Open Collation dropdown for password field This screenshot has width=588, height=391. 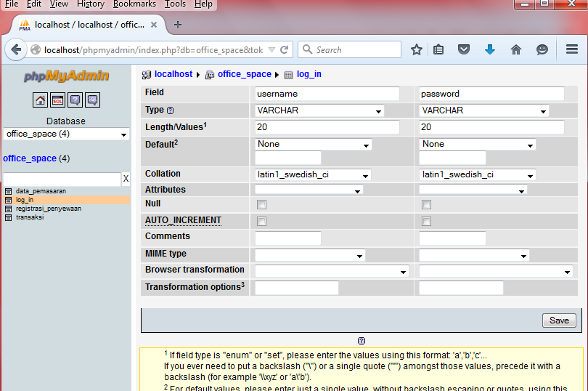click(x=478, y=174)
